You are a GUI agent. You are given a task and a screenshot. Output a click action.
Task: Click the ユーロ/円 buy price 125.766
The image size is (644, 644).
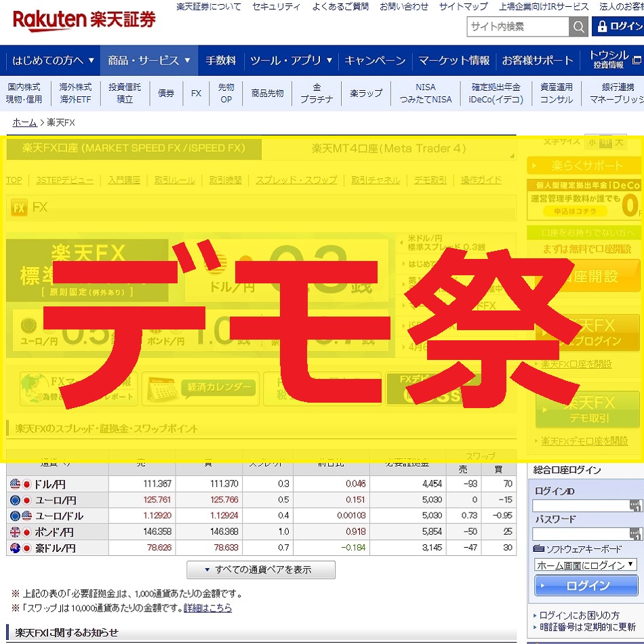[224, 500]
